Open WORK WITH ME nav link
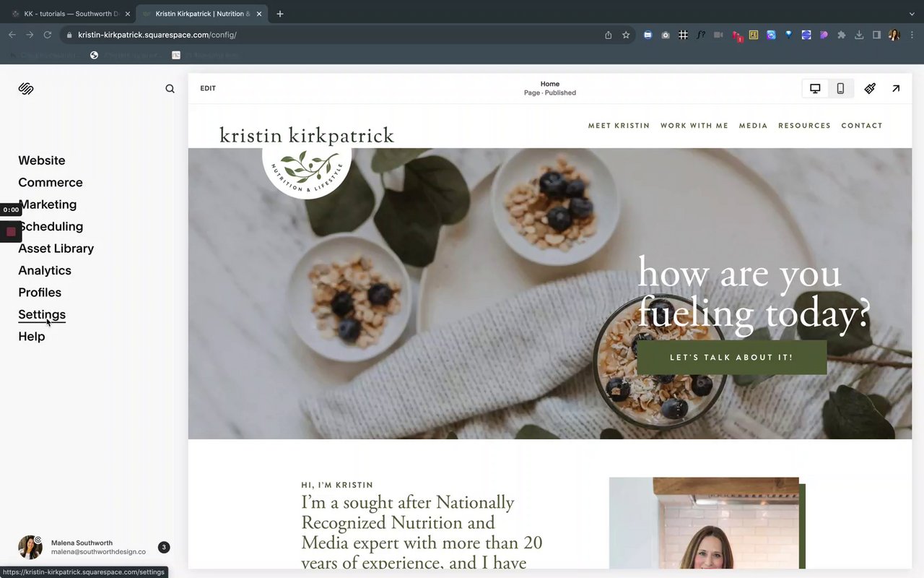Image resolution: width=924 pixels, height=578 pixels. 694,126
